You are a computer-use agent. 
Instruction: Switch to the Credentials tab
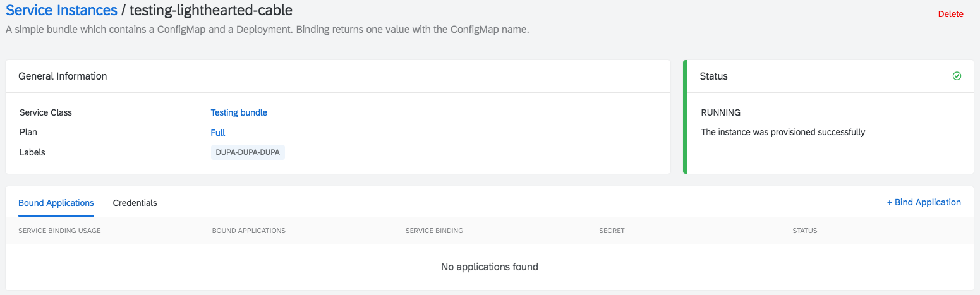pos(135,203)
